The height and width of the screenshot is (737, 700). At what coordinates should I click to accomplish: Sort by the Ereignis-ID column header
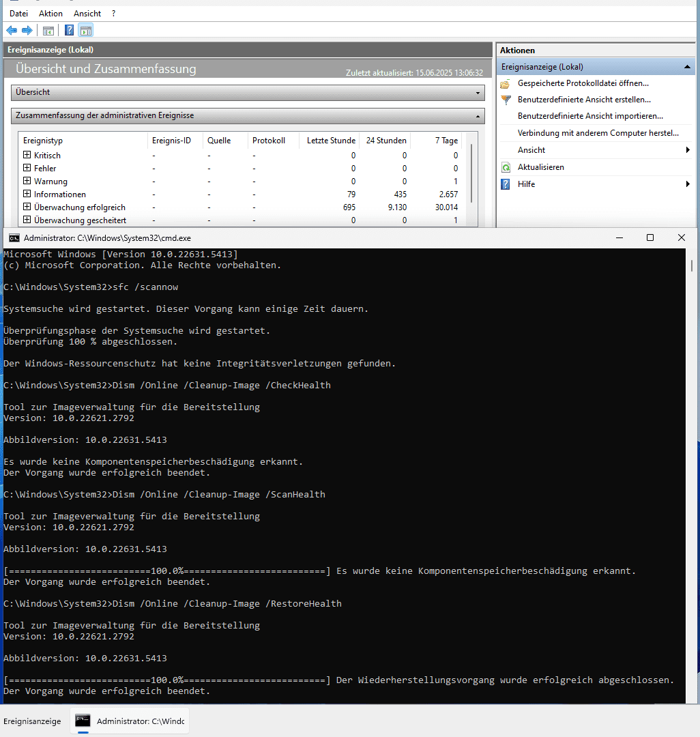[x=175, y=141]
